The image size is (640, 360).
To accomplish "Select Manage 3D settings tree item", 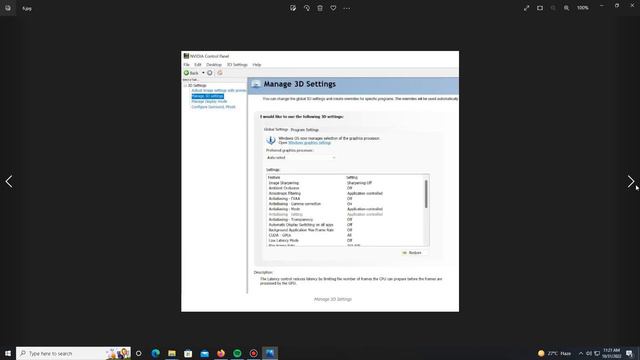I will 208,96.
